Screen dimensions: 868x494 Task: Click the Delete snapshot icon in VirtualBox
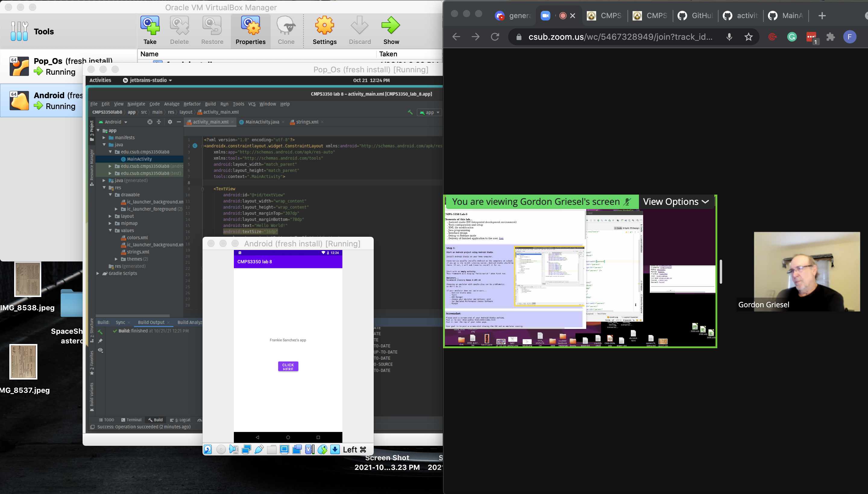[x=179, y=25]
